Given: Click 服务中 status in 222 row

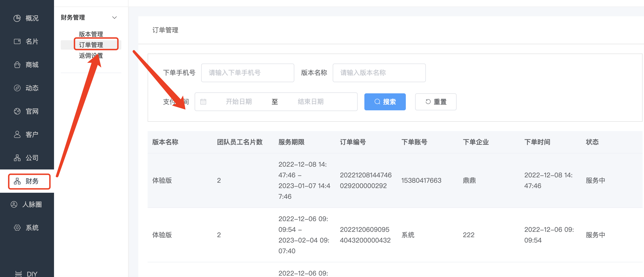Looking at the screenshot, I should click(x=595, y=235).
